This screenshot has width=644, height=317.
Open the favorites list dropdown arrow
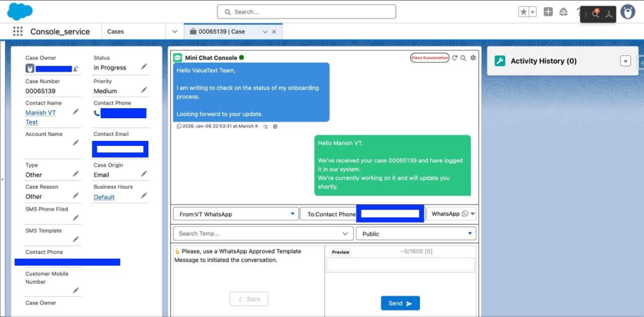point(533,12)
